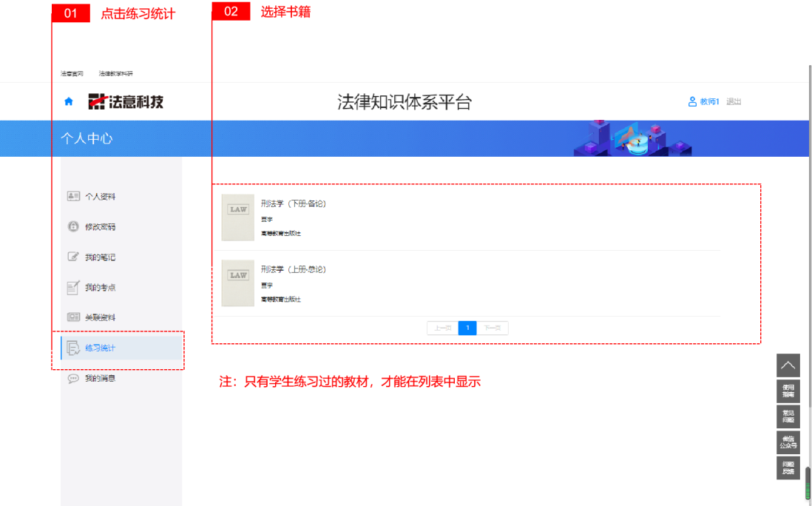Open the 使用指南 floating button

click(788, 391)
